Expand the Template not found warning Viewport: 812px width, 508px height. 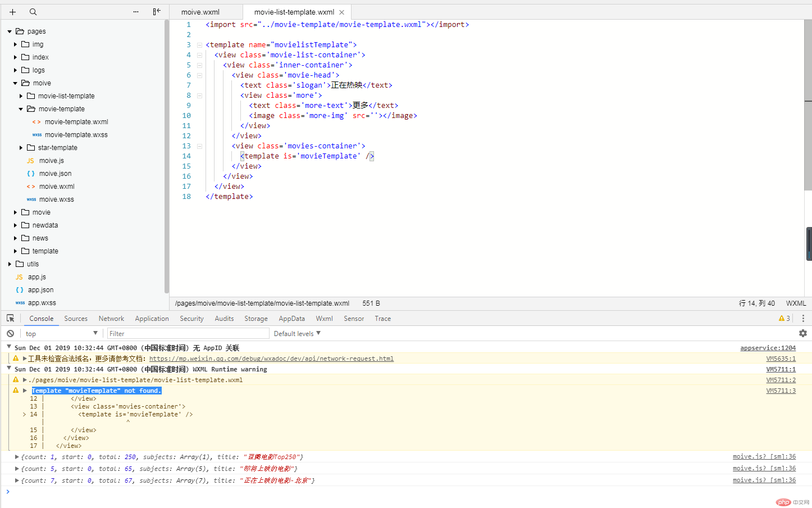click(25, 391)
